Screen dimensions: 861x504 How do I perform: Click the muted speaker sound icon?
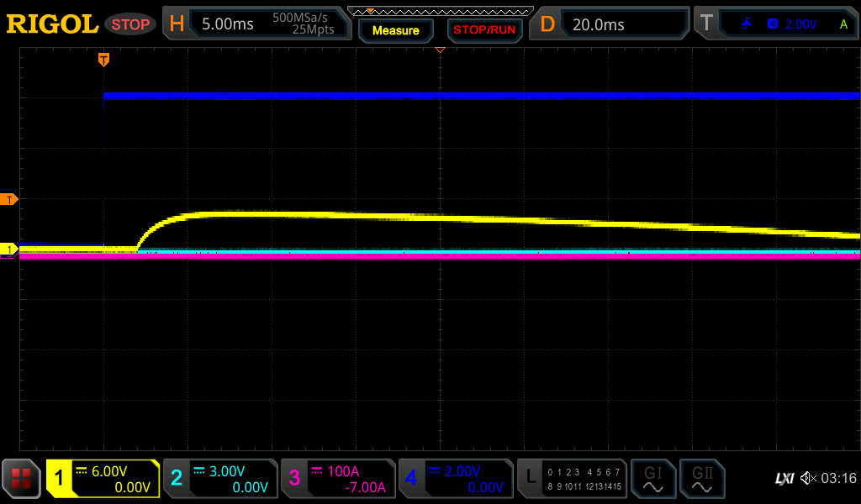pyautogui.click(x=808, y=479)
